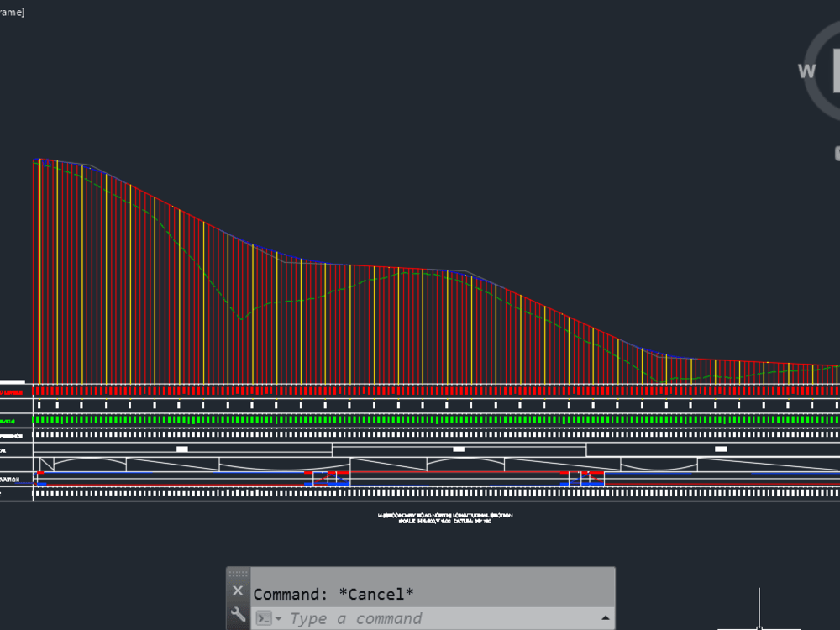Click the small W letter near the logo
Viewport: 840px width, 630px height.
tap(808, 71)
